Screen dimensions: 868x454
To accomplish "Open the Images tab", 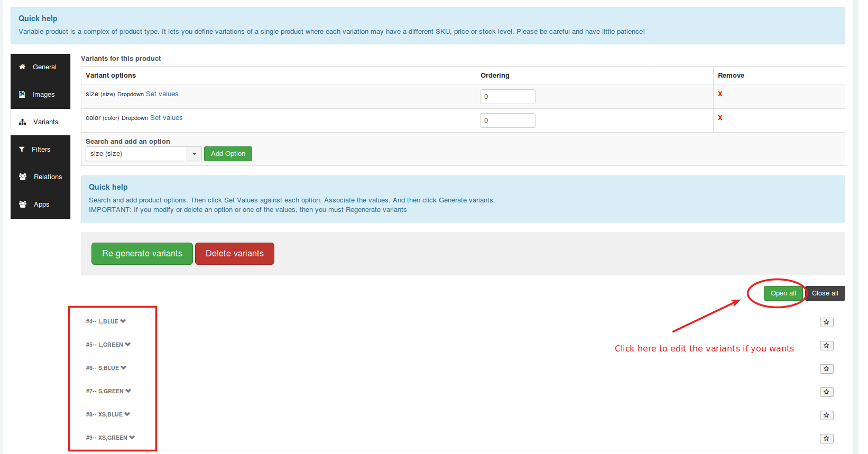I will tap(40, 95).
